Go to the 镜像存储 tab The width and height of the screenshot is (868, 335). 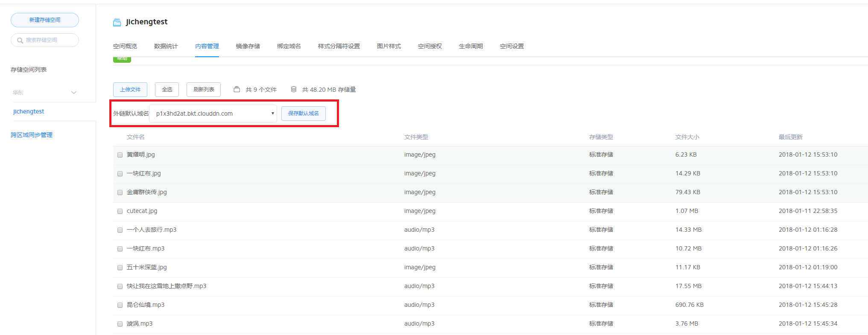248,46
